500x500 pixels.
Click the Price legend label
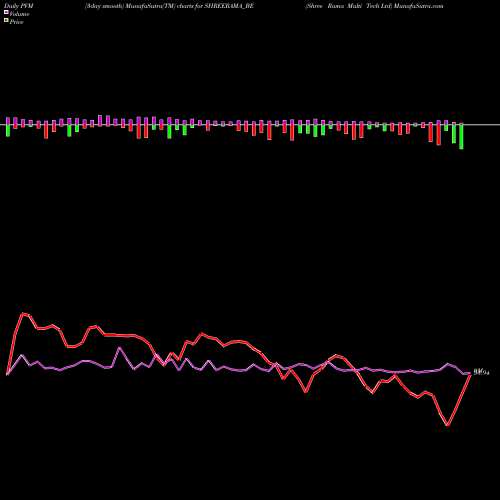[x=16, y=22]
